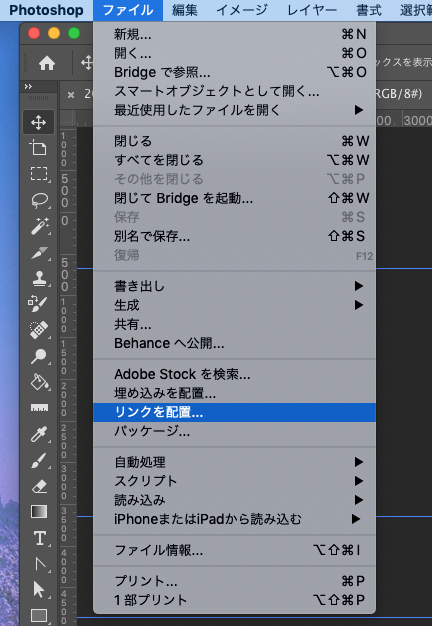Expand 最近使用したファイルを開く submenu
This screenshot has height=626, width=432.
click(x=234, y=110)
